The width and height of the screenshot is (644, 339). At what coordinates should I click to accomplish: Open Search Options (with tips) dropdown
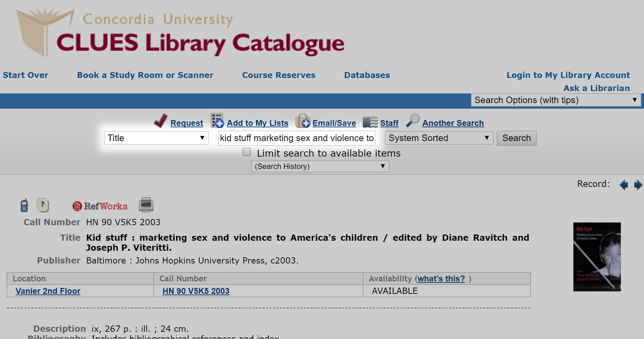(x=555, y=100)
